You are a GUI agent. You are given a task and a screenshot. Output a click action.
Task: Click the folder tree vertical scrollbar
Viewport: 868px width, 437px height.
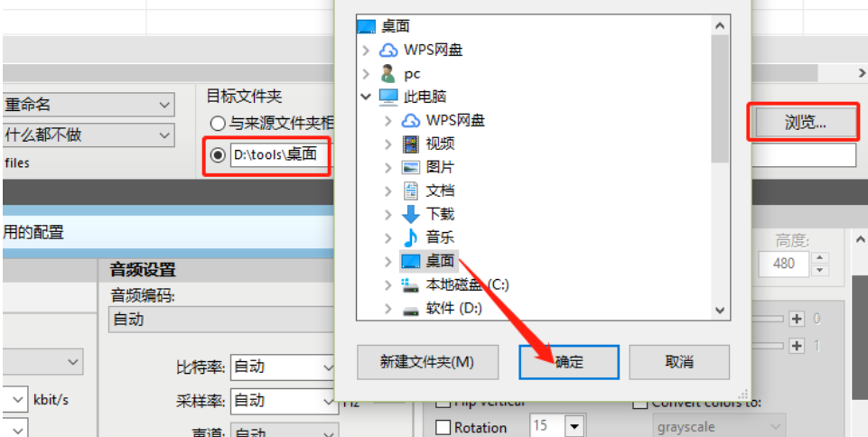[x=720, y=168]
